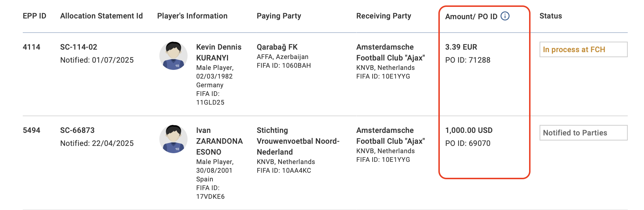Viewport: 644px width, 210px height.
Task: Click Ivan Zarandona Esono's player avatar
Action: pos(173,139)
